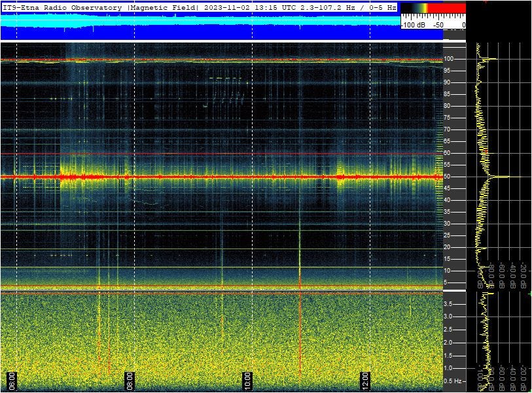Viewport: 532px width, 393px height.
Task: Click the '2.5' label on lower axis
Action: 448,330
